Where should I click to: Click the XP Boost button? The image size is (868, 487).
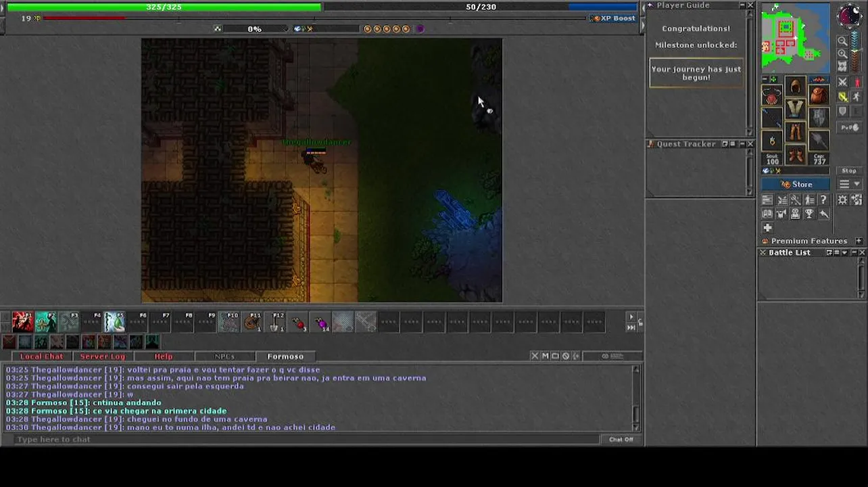click(x=613, y=18)
